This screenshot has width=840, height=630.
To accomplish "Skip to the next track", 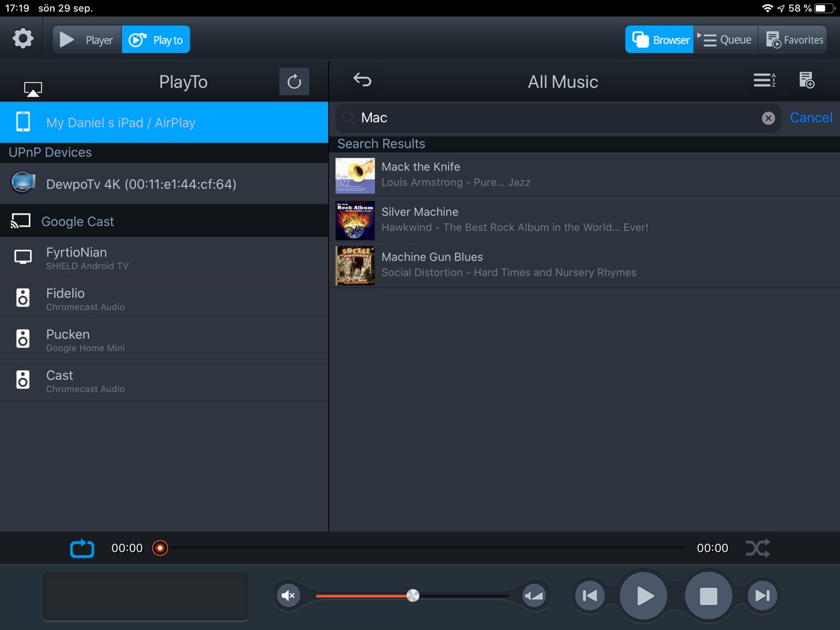I will [762, 596].
